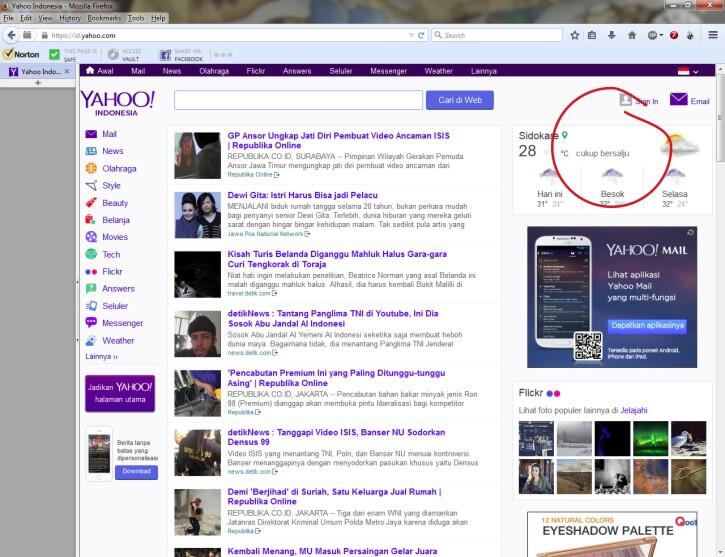
Task: Click the Norton logo in the toolbar
Action: (x=21, y=54)
